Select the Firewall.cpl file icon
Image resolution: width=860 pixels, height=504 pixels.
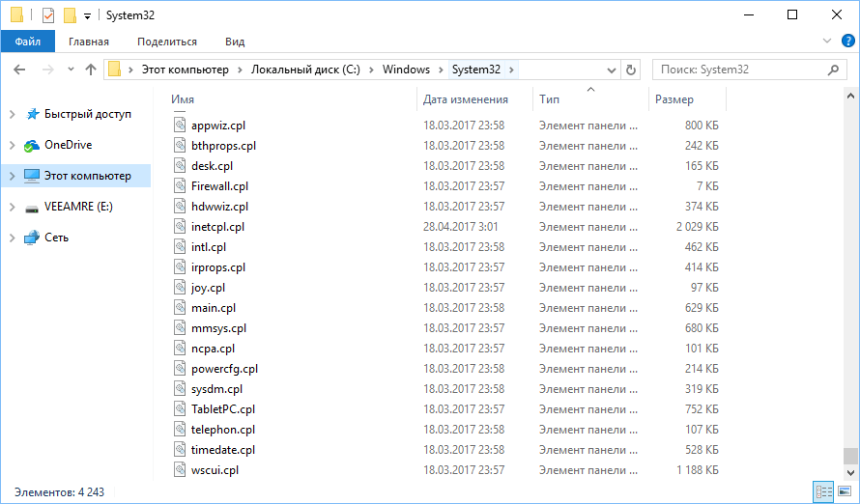click(180, 185)
